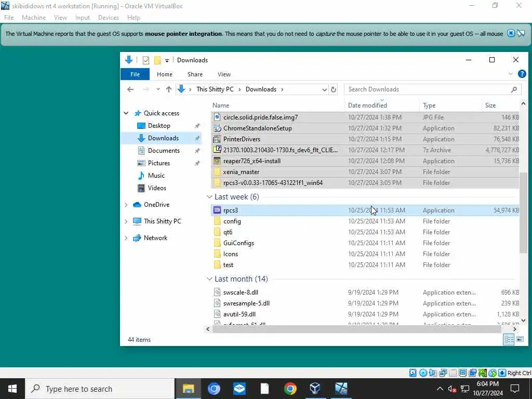Image resolution: width=532 pixels, height=399 pixels.
Task: Select the reaper726_x64-install icon
Action: coord(217,161)
